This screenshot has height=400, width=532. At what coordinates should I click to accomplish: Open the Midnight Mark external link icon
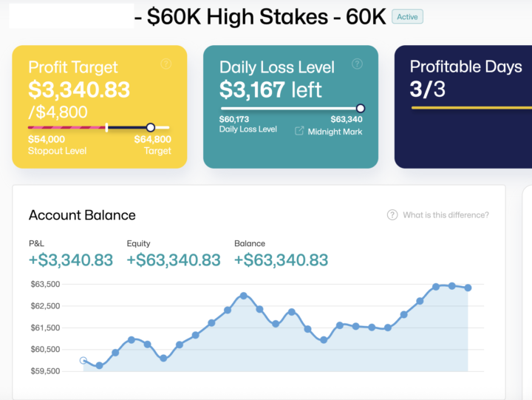coord(299,131)
